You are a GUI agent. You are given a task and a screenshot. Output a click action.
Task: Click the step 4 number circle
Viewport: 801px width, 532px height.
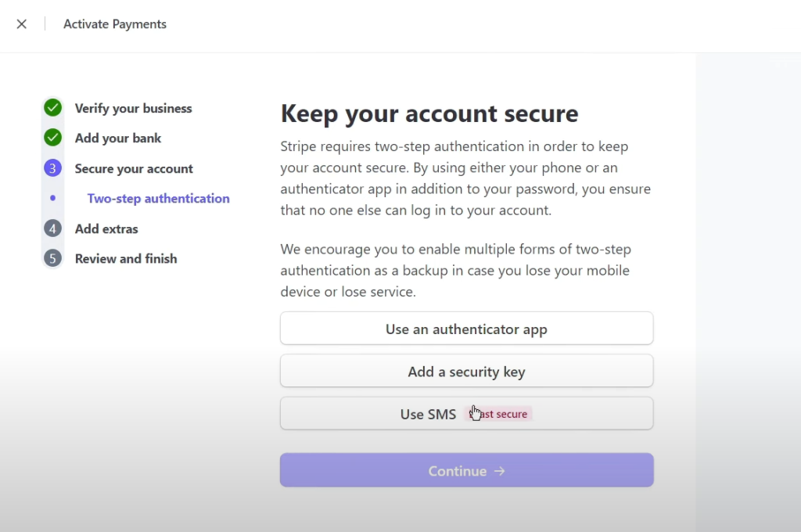pyautogui.click(x=52, y=228)
